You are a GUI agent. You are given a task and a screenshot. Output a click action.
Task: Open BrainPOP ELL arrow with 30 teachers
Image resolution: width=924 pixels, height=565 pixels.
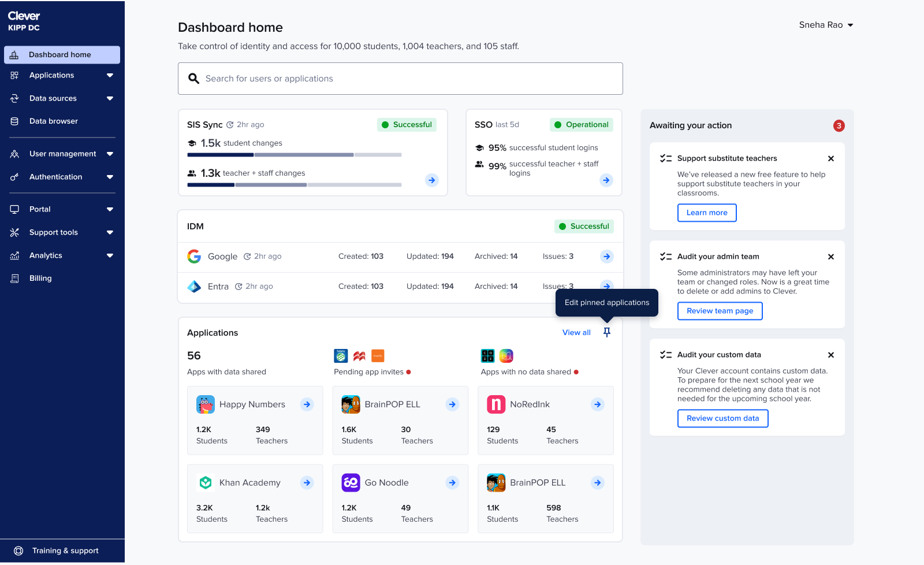453,404
